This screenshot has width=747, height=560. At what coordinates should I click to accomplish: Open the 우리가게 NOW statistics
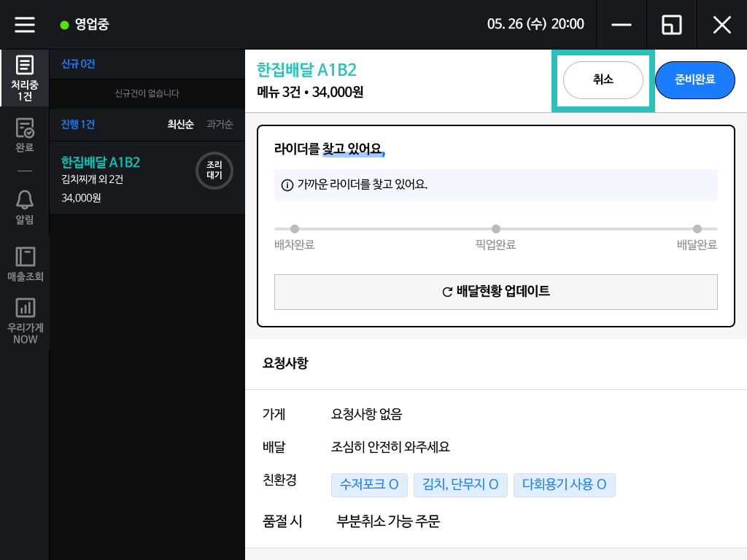coord(25,321)
